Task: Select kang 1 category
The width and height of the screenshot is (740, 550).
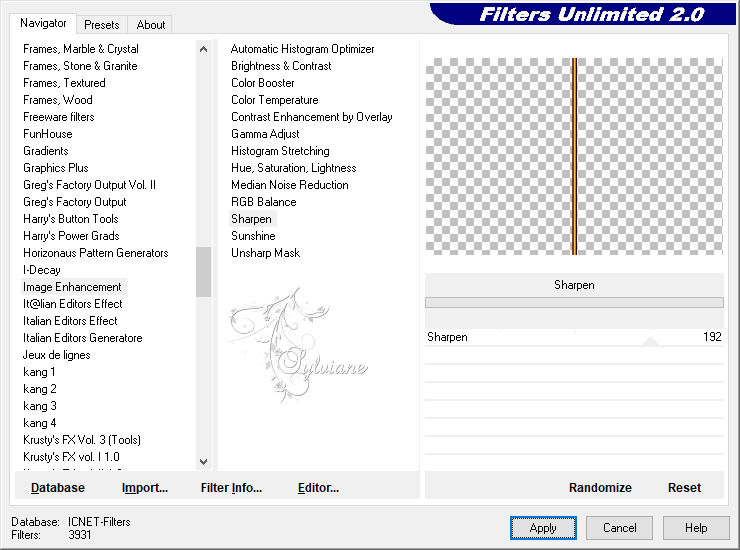Action: coord(39,372)
